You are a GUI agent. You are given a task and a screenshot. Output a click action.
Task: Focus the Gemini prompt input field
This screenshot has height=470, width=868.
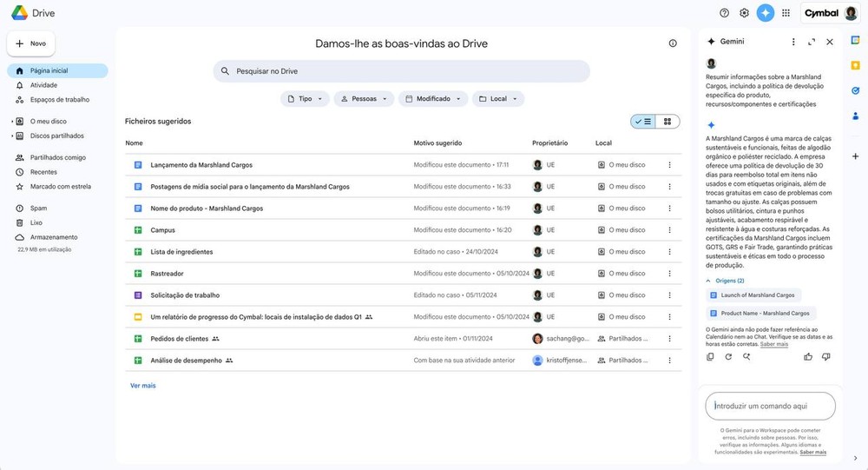[x=770, y=407]
